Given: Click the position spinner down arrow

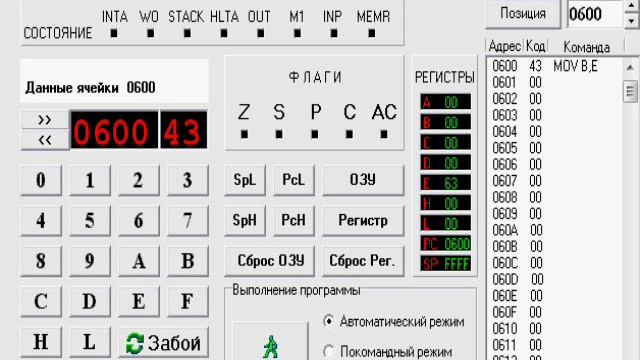Looking at the screenshot, I should 632,20.
